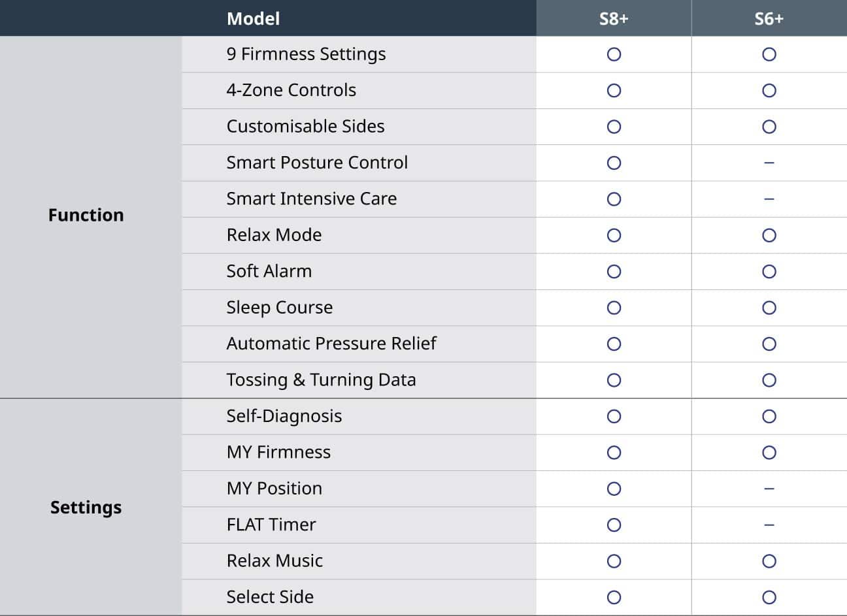Click the S8+ circle for Smart Posture Control
This screenshot has height=616, width=847.
click(614, 163)
